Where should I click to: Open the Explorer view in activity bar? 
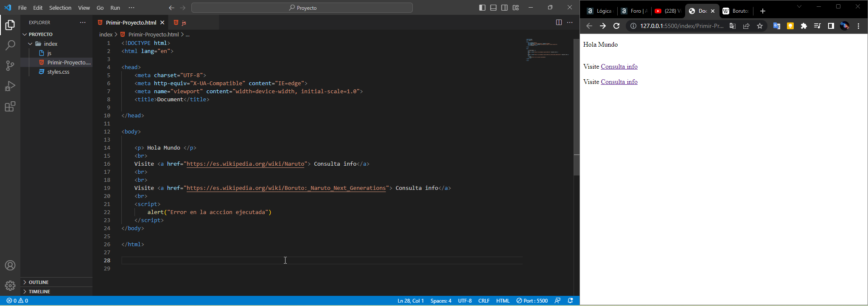(10, 25)
